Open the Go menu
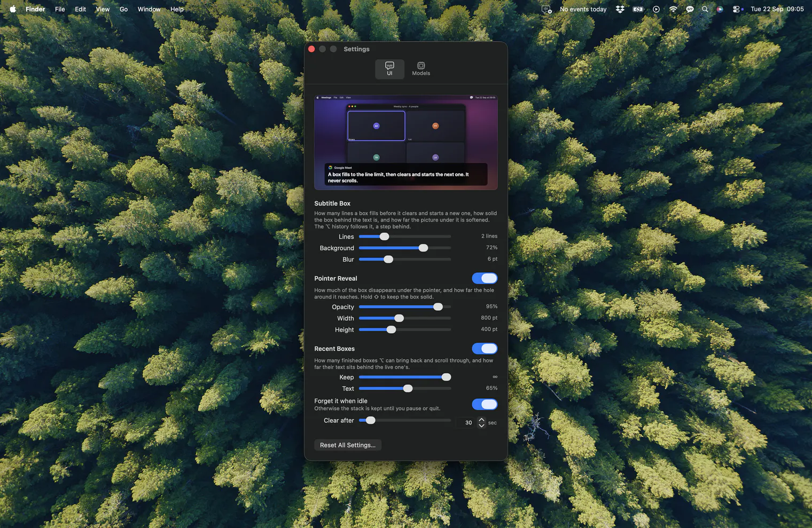 pyautogui.click(x=123, y=9)
